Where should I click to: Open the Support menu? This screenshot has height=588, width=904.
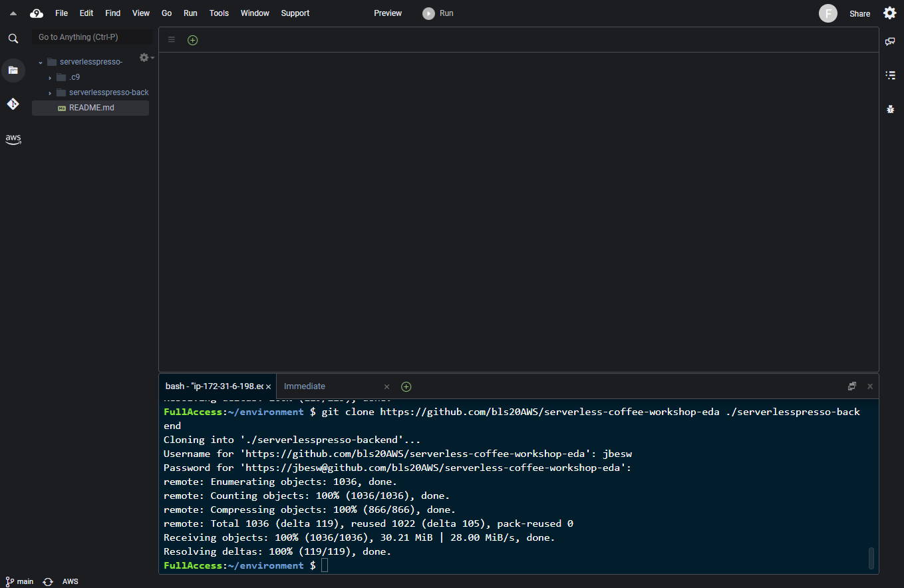(295, 13)
